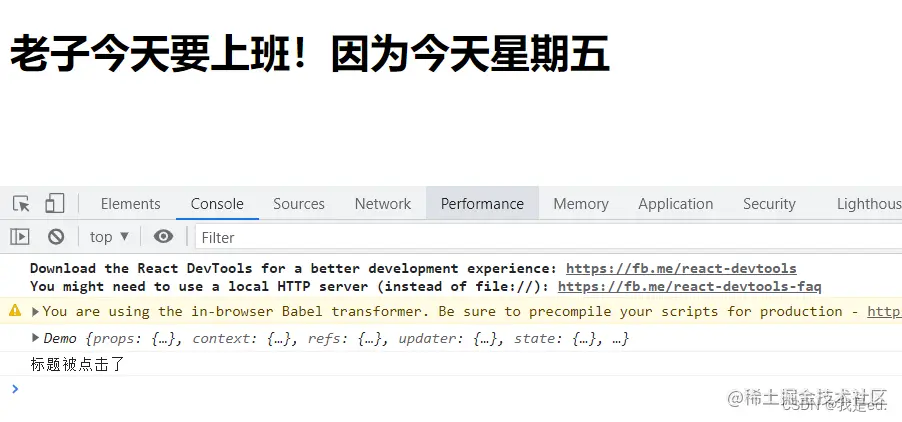Expand the Demo object log entry
The width and height of the screenshot is (902, 422).
(35, 338)
